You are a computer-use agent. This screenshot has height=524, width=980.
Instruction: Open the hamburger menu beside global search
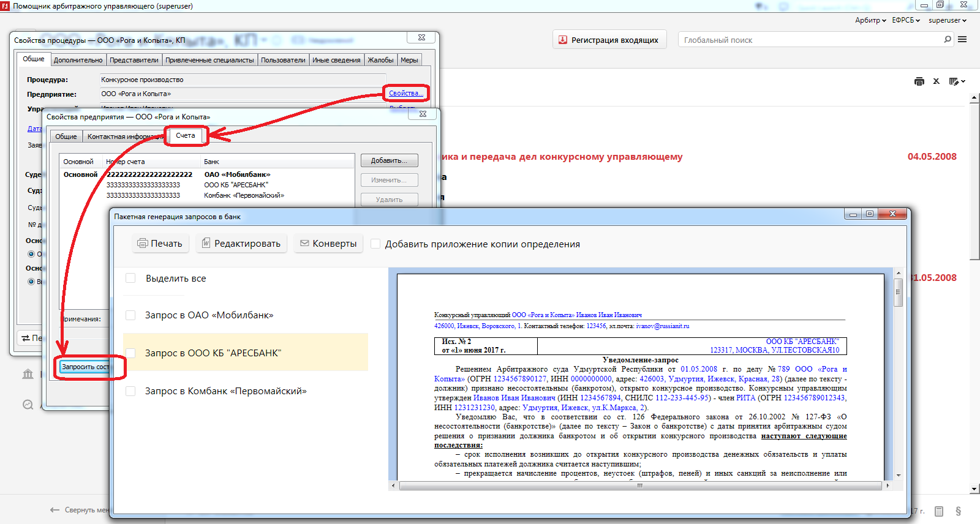tap(962, 40)
